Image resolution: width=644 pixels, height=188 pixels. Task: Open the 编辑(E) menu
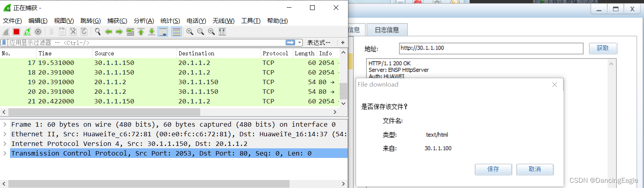tap(38, 21)
